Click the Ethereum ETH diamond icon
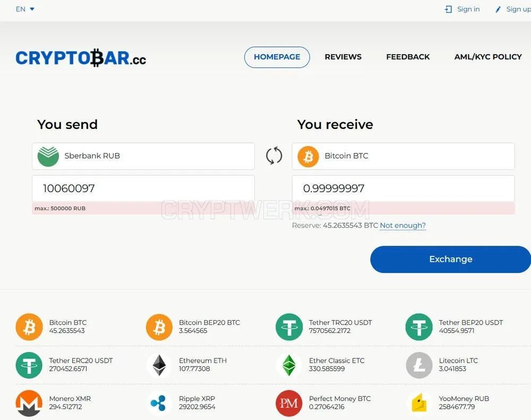The width and height of the screenshot is (531, 420). click(x=159, y=365)
